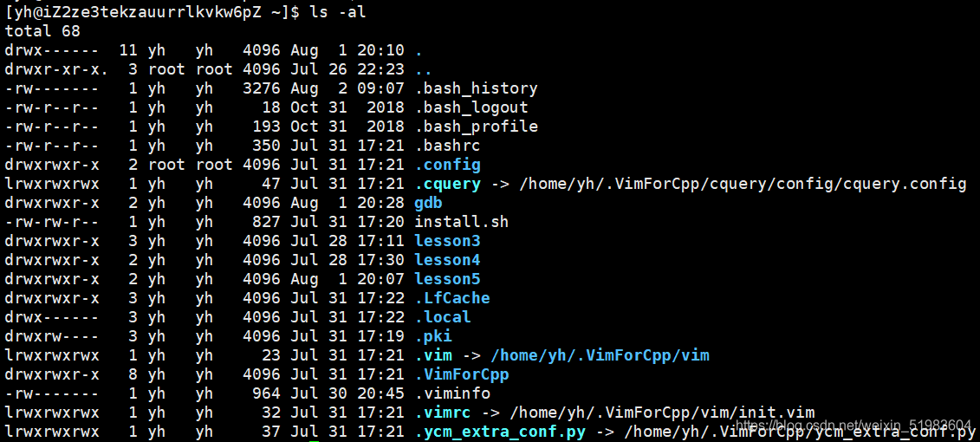Click the .bashrc file entry
The height and width of the screenshot is (442, 980).
447,146
